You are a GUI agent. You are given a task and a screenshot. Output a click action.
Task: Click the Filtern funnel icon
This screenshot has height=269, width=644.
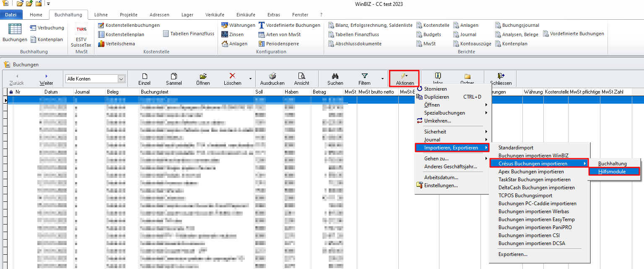[x=364, y=76]
